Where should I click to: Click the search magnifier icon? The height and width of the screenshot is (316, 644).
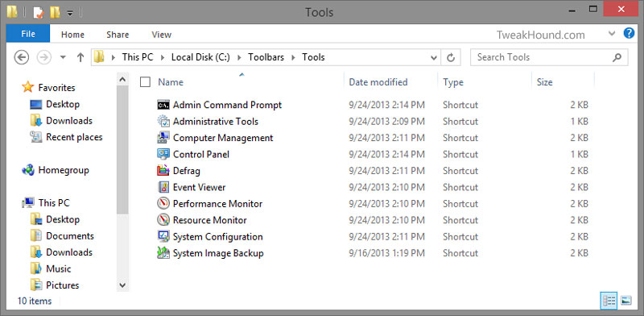[x=617, y=57]
